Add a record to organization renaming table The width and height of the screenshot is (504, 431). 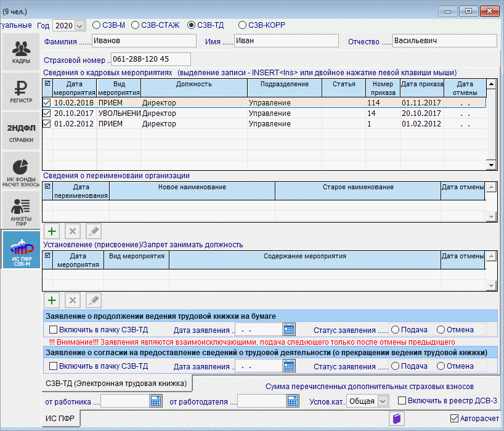pos(52,231)
